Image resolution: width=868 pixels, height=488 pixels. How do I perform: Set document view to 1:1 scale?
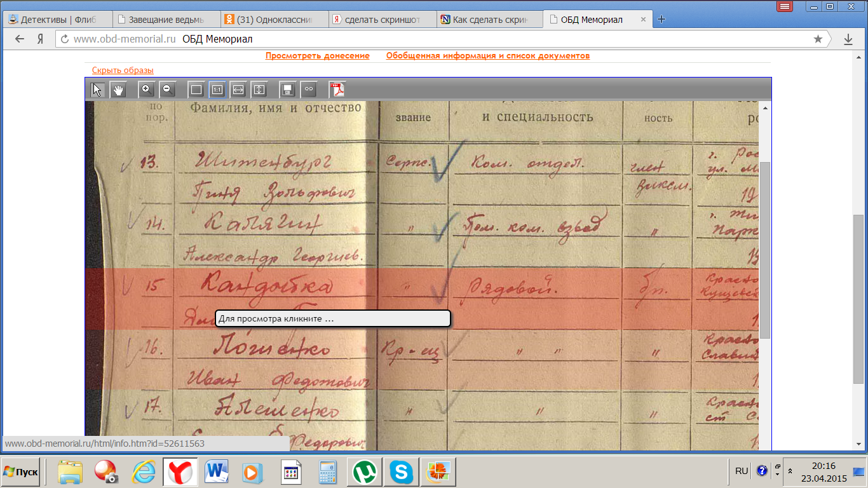point(217,90)
